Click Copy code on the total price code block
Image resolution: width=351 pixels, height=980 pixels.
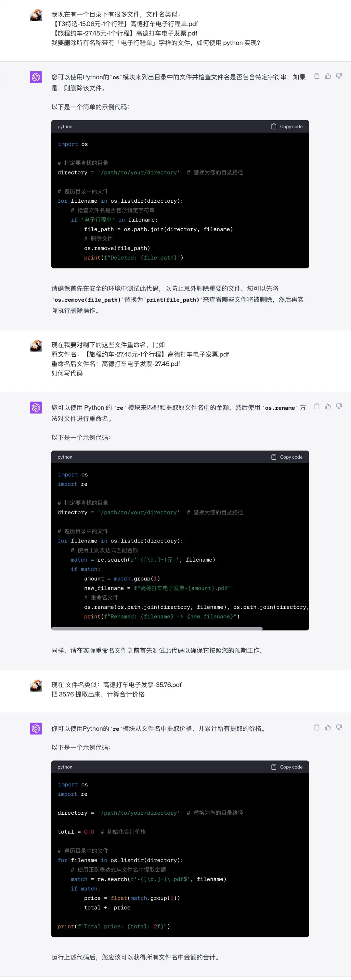(x=287, y=767)
